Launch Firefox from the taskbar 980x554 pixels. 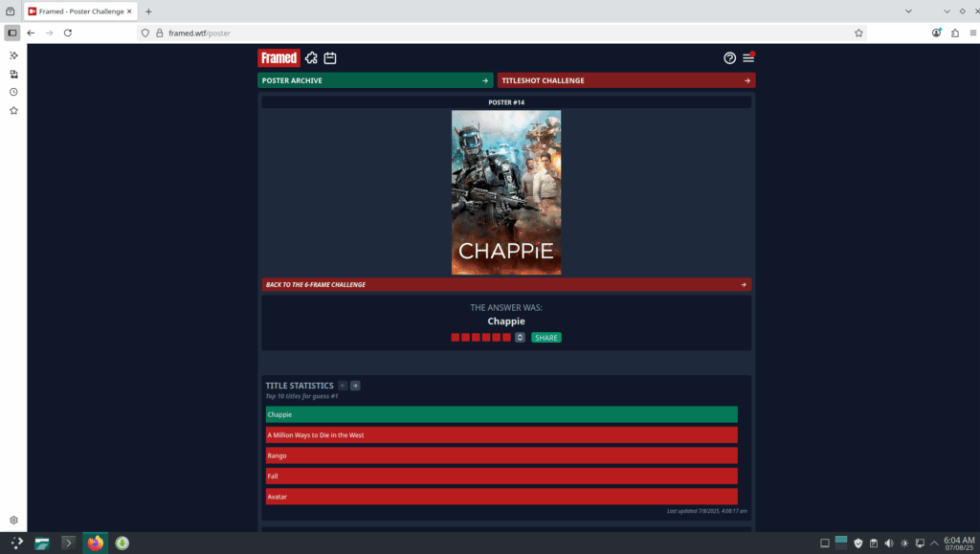pyautogui.click(x=95, y=543)
